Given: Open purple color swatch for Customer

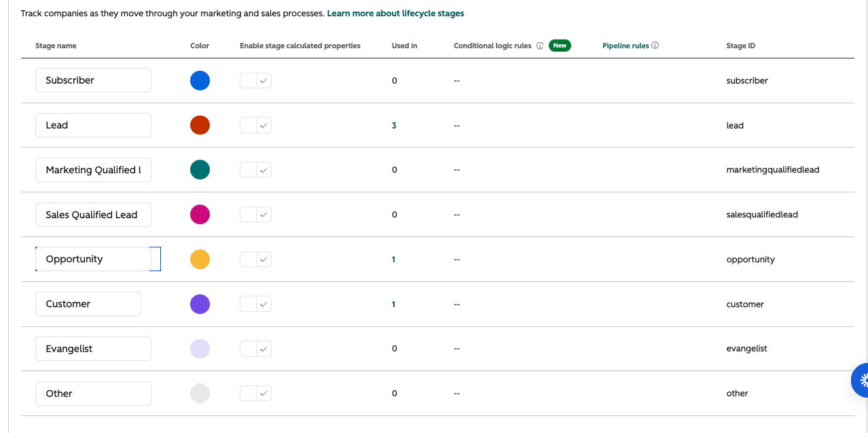Looking at the screenshot, I should [x=200, y=304].
